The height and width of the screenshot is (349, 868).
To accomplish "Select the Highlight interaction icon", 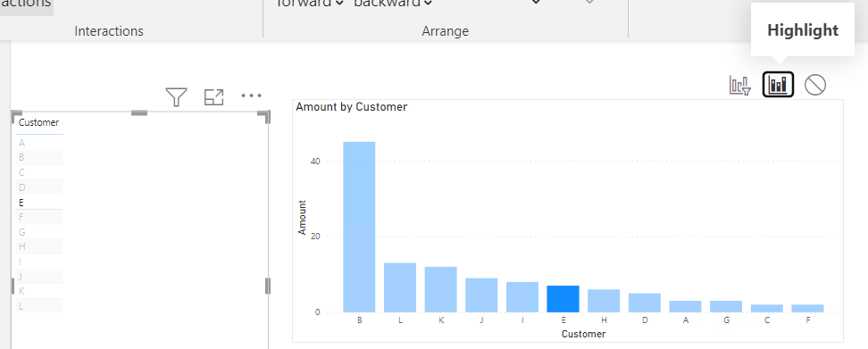I will click(x=778, y=85).
